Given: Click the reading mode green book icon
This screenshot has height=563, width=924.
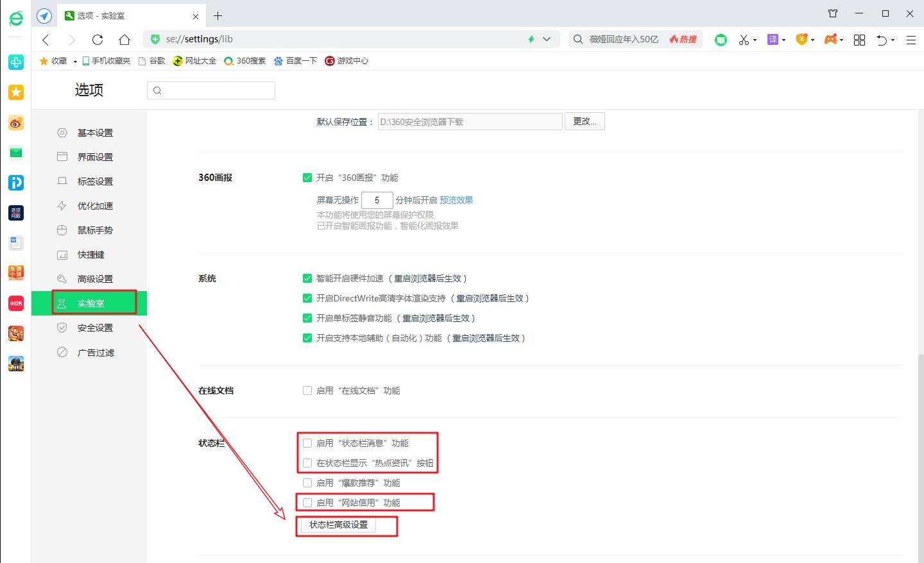Looking at the screenshot, I should tap(721, 39).
